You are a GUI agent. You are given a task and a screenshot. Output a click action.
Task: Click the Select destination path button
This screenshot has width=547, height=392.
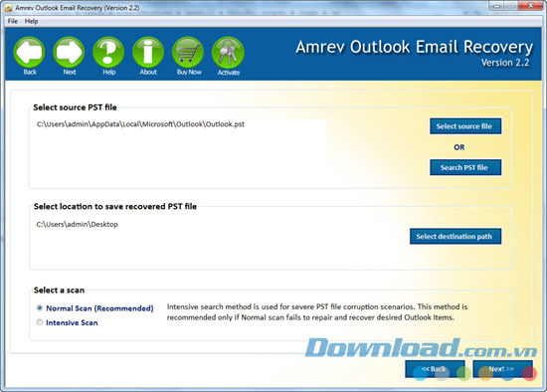point(456,237)
